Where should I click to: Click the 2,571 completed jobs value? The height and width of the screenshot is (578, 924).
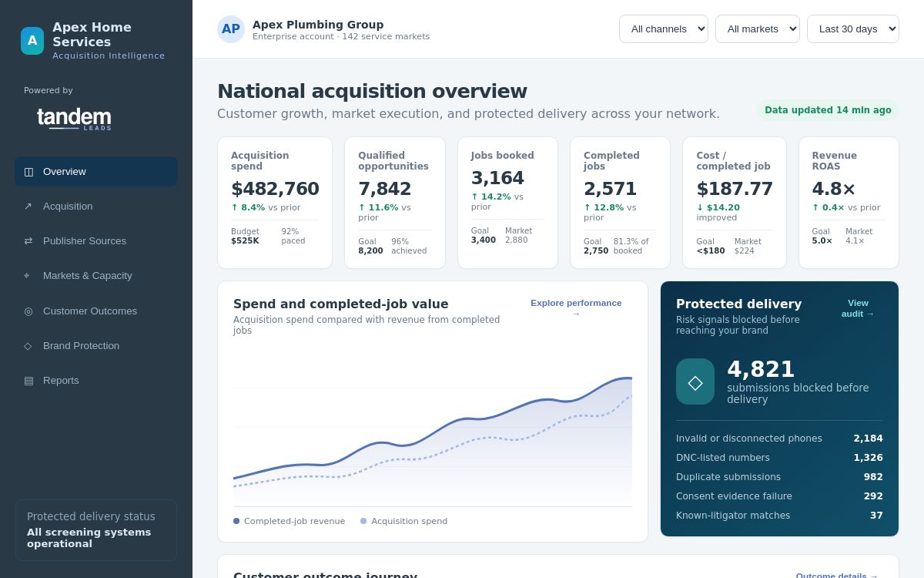[611, 189]
